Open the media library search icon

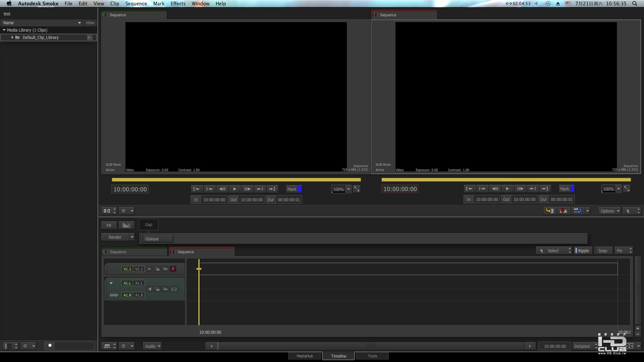pos(49,346)
